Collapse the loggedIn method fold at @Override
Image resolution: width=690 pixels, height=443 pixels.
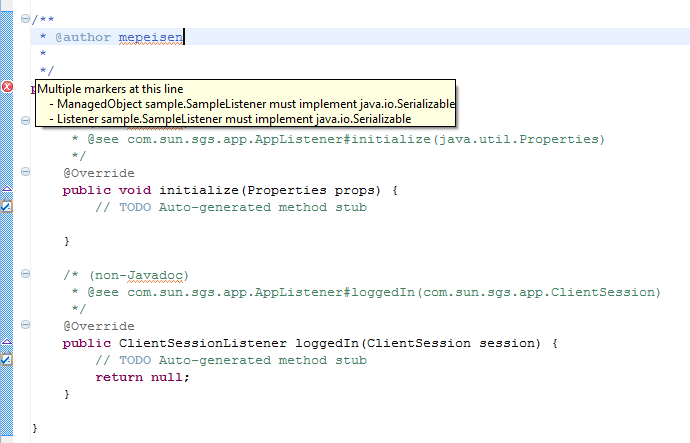(x=25, y=326)
